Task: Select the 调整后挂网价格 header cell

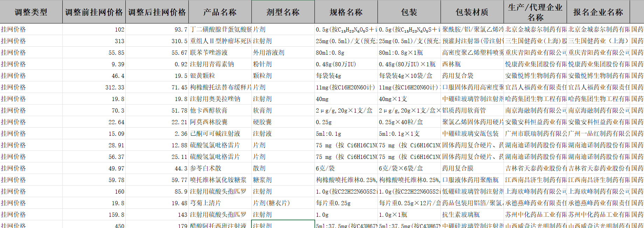Action: click(157, 12)
